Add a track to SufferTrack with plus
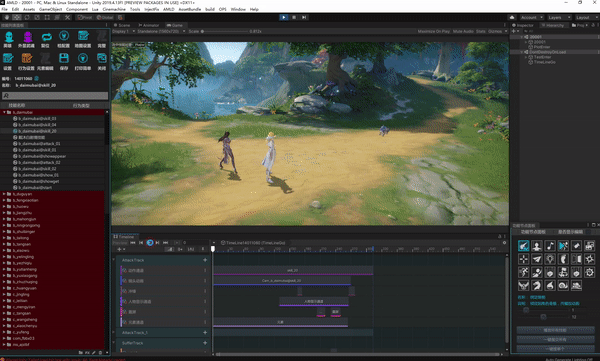600x361 pixels. 205,343
